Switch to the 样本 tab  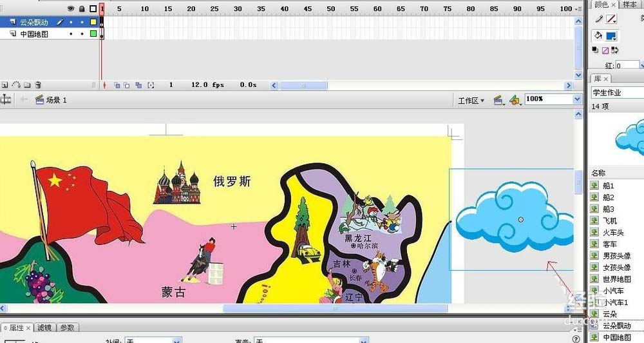629,5
